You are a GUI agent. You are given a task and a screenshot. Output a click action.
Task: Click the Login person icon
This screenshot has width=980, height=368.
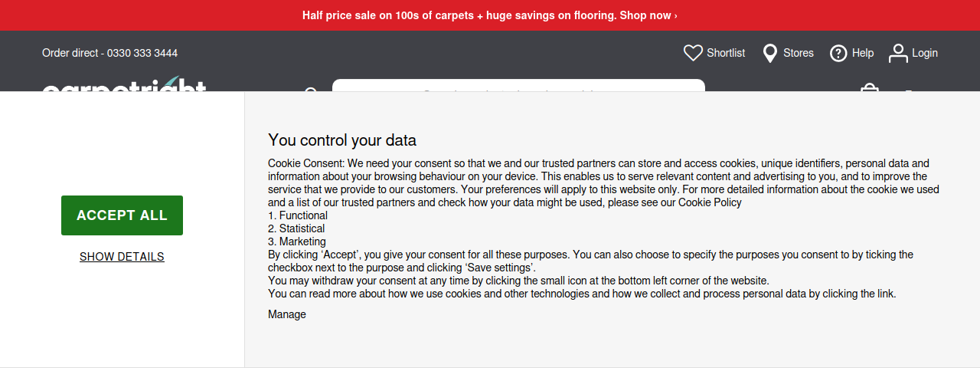point(898,53)
